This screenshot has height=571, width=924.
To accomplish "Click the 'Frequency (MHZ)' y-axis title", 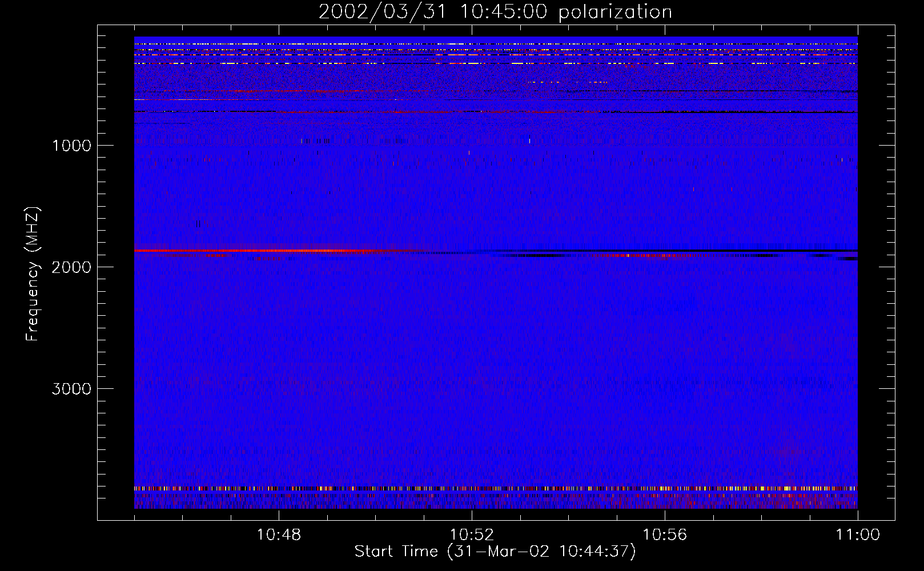I will [32, 274].
